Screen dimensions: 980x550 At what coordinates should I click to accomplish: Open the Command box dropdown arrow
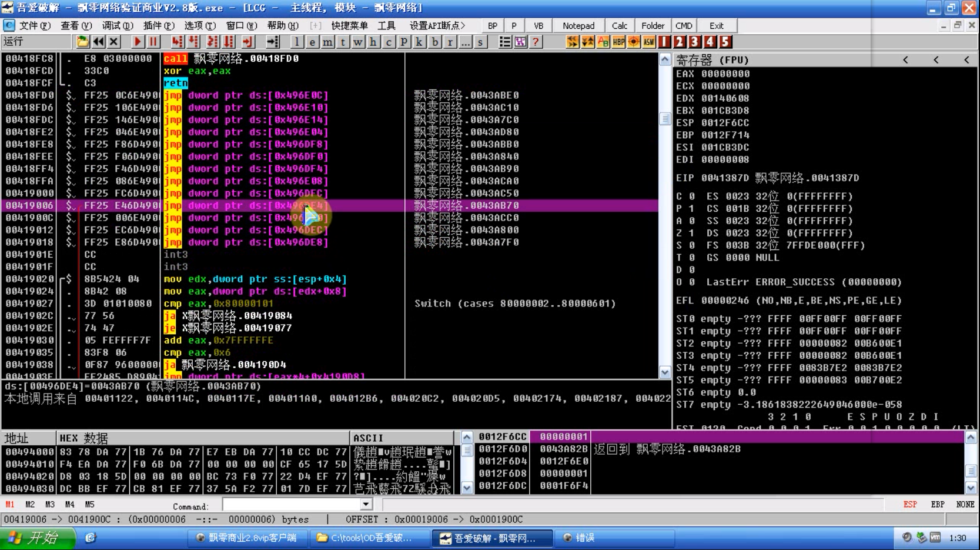point(366,504)
